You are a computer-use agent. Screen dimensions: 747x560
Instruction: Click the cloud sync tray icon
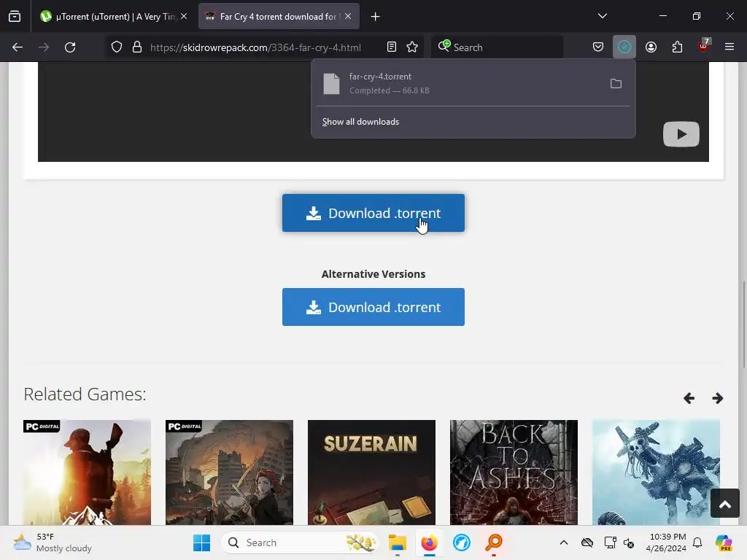[587, 542]
